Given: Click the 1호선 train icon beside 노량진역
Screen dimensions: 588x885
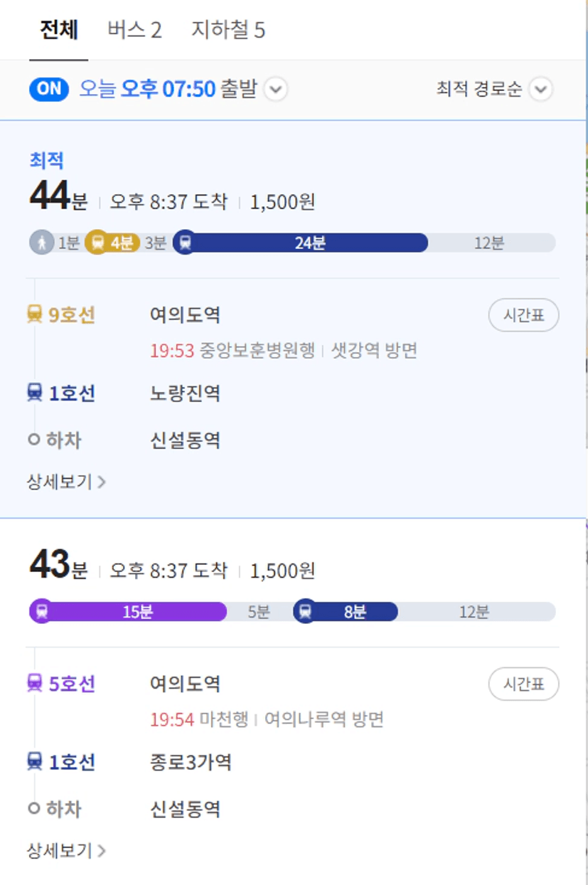Looking at the screenshot, I should [34, 392].
